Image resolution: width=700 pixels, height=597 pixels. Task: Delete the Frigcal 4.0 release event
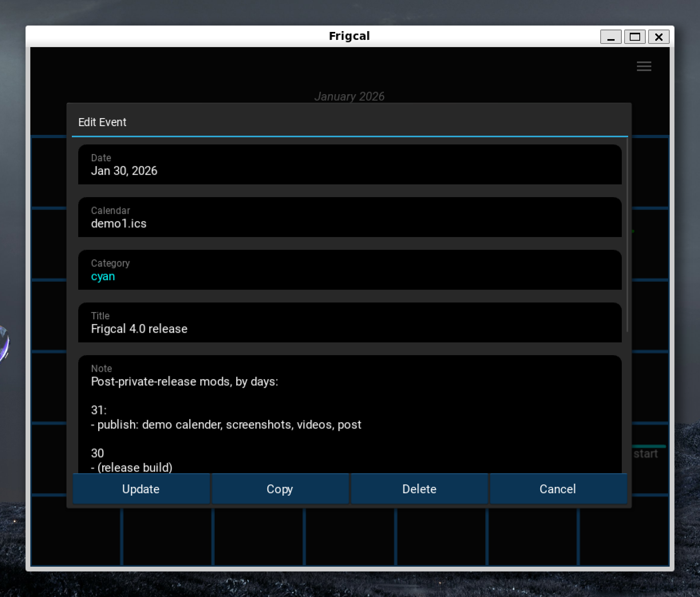point(419,489)
